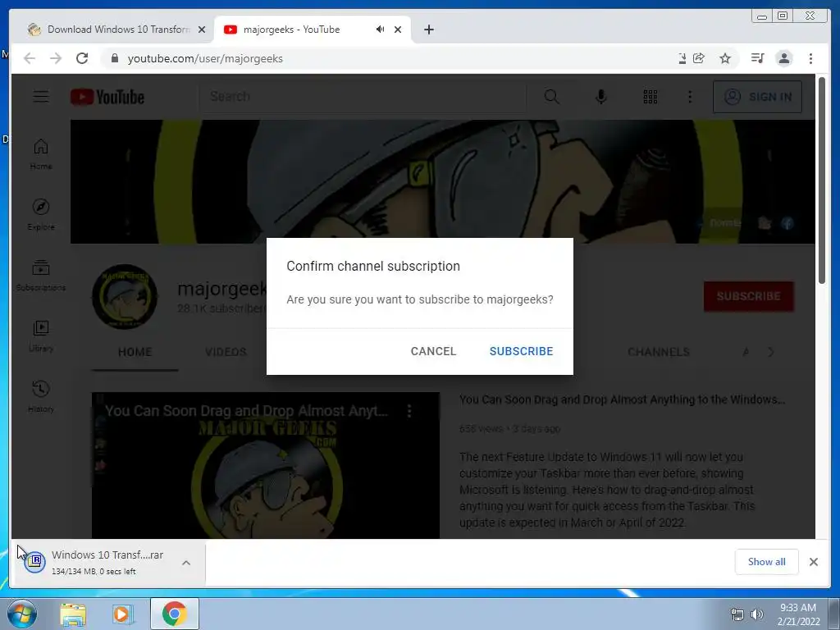The width and height of the screenshot is (840, 630).
Task: Switch to Download Windows 10 Transform tab
Action: point(112,30)
